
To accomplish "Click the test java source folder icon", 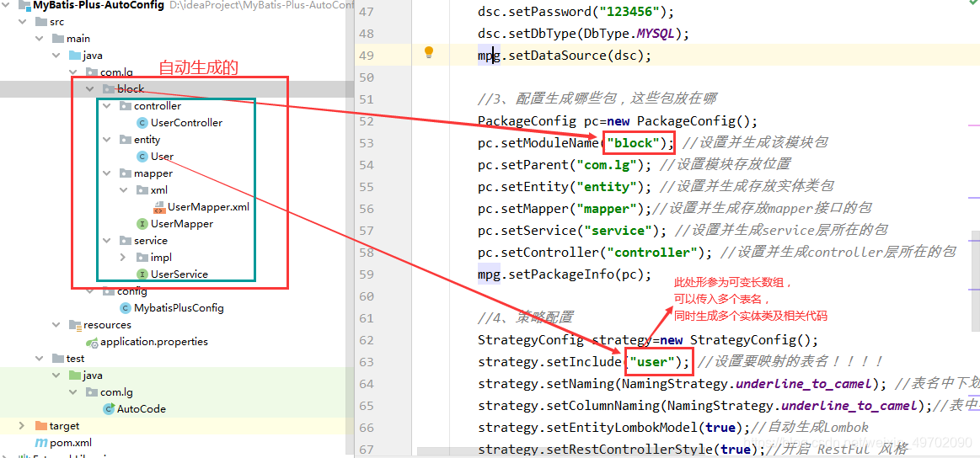I will click(x=75, y=375).
